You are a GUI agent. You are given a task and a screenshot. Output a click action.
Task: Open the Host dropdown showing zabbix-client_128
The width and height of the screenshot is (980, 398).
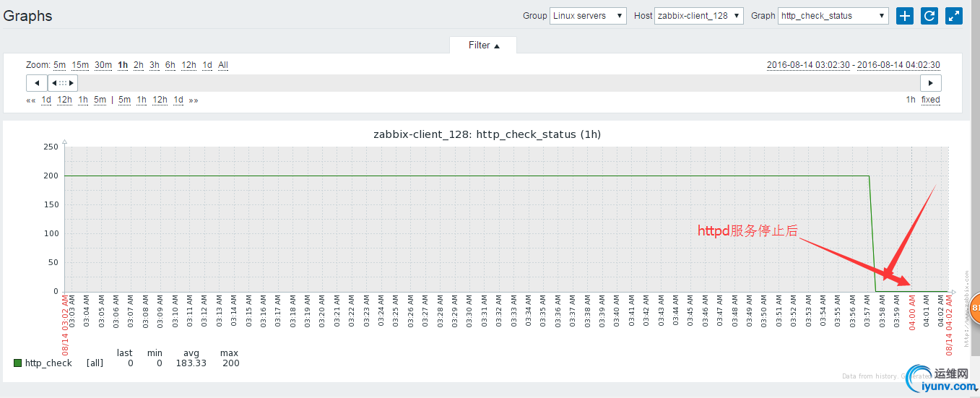pyautogui.click(x=698, y=16)
